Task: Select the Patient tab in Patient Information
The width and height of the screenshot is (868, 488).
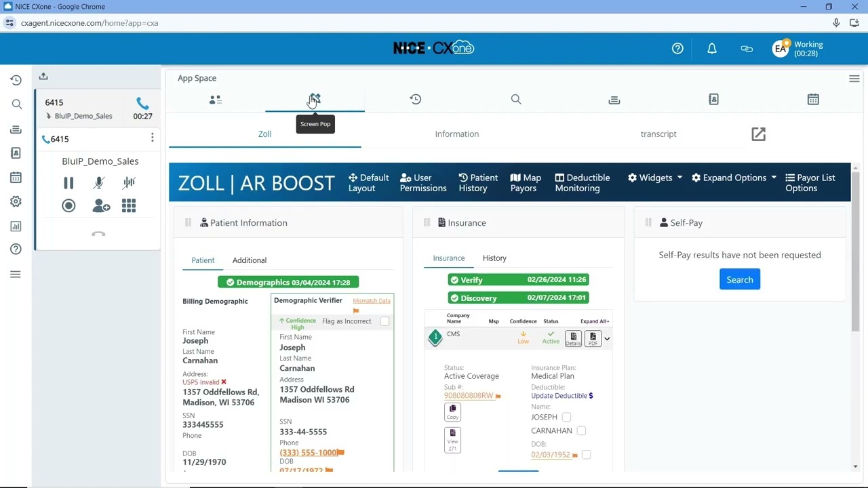Action: click(x=203, y=260)
